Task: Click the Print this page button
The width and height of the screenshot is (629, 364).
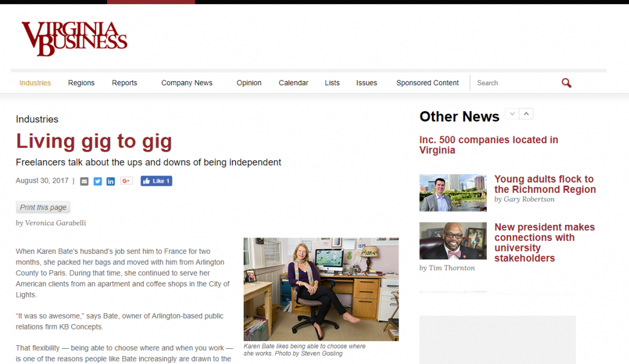Action: [x=44, y=207]
